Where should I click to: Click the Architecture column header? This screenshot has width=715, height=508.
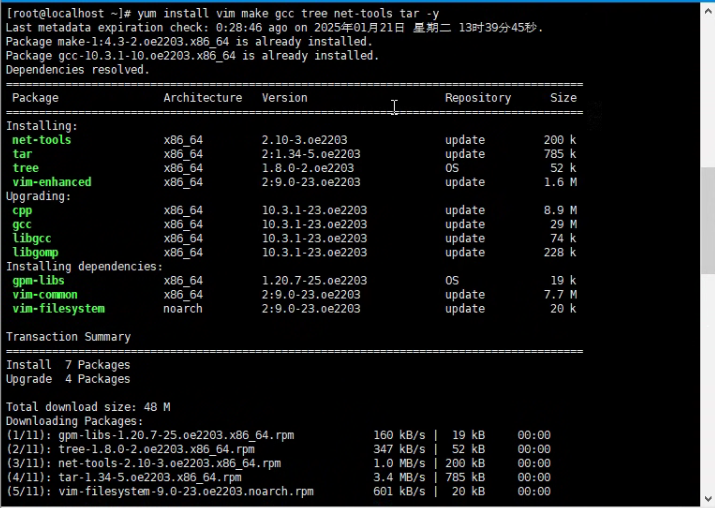[x=203, y=98]
